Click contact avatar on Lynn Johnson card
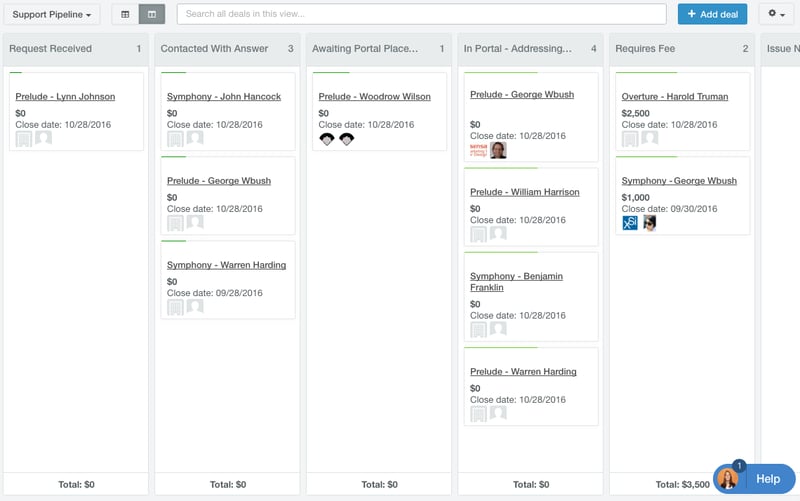 (x=43, y=139)
